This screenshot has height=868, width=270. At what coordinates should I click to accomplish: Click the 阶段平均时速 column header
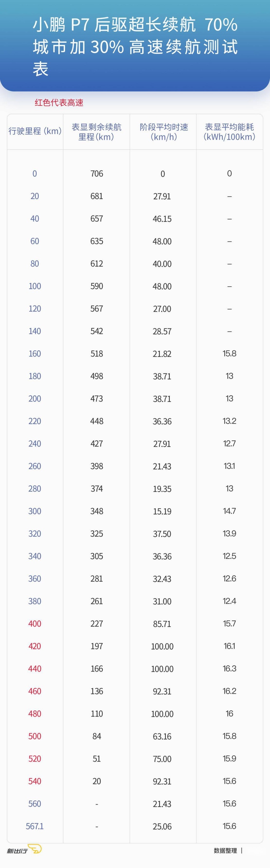pos(164,132)
